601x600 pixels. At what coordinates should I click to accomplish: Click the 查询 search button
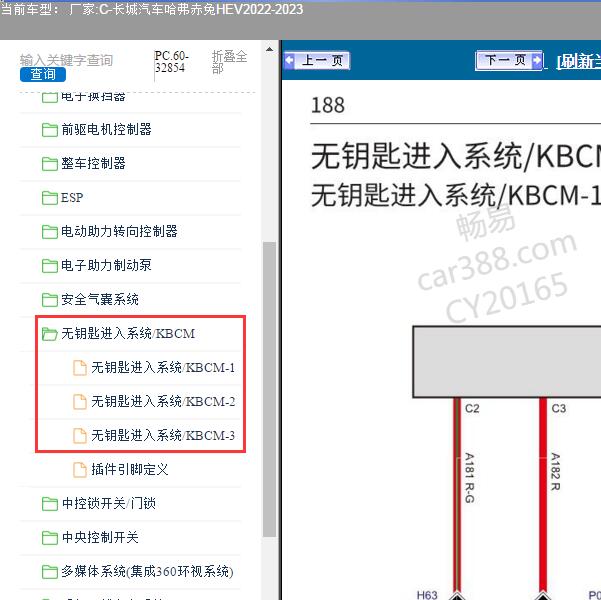click(43, 74)
